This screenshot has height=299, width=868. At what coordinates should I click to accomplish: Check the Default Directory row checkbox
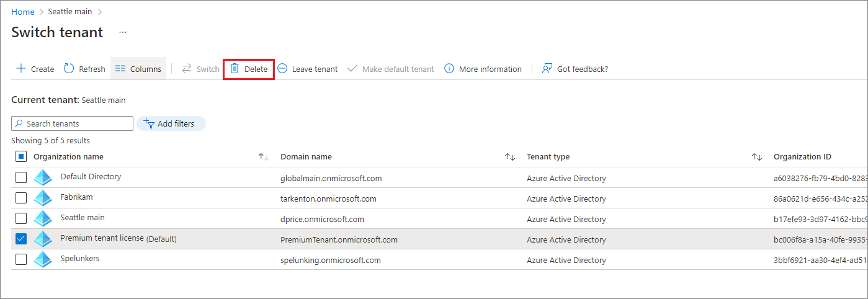[21, 177]
